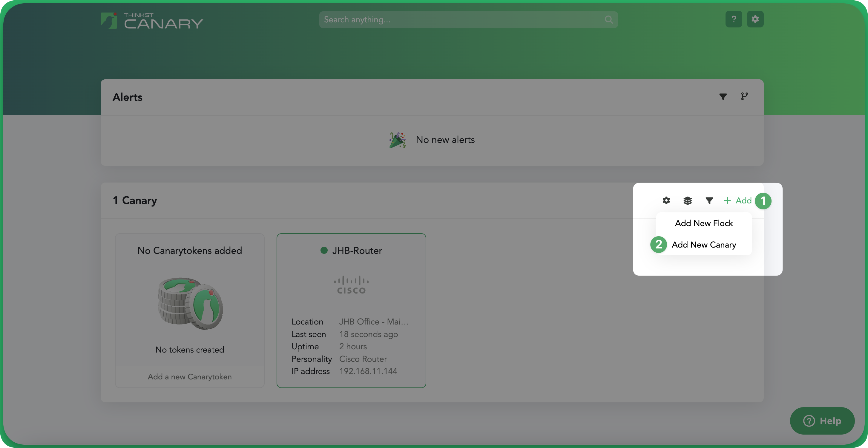Open the question mark help icon in header

(734, 19)
